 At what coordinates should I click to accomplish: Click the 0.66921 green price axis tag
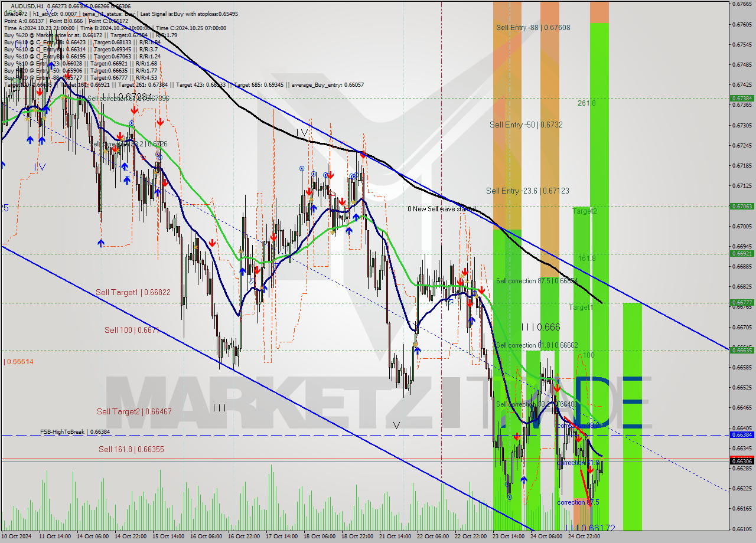click(742, 254)
